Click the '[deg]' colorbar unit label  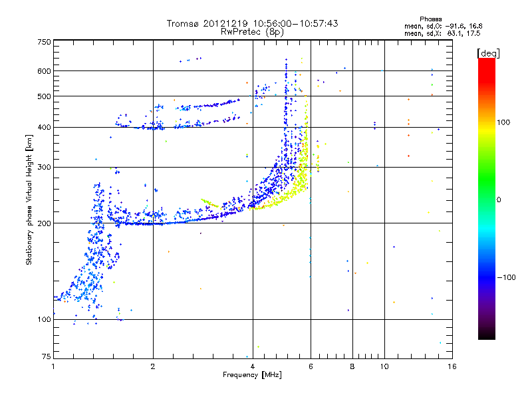(488, 53)
